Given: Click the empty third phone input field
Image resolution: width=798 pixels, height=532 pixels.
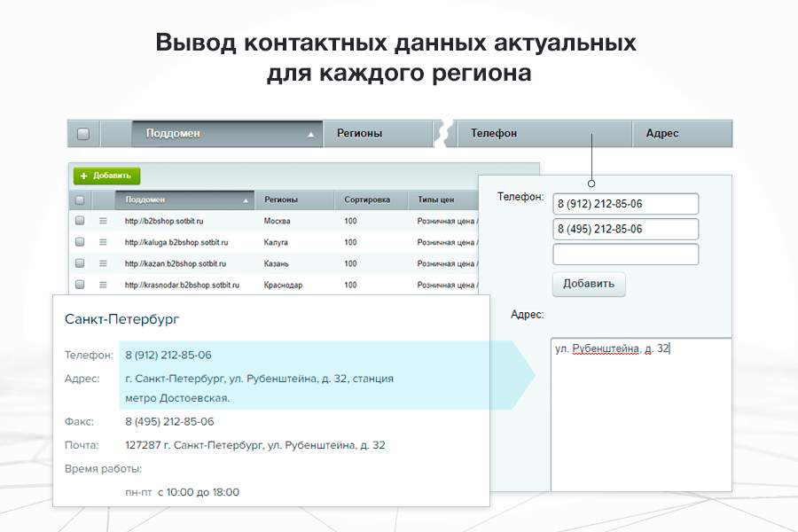Looking at the screenshot, I should point(625,254).
